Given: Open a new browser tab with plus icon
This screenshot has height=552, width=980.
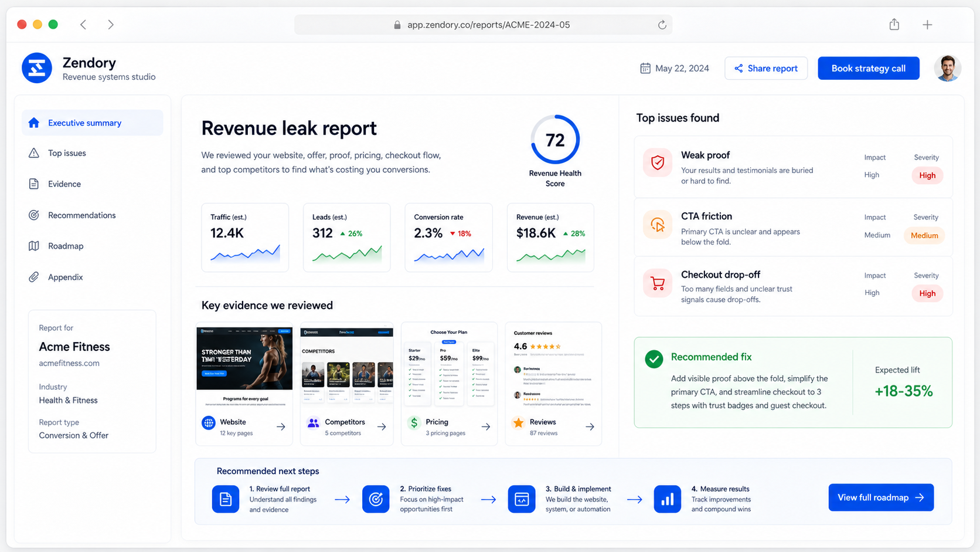Looking at the screenshot, I should click(x=927, y=25).
